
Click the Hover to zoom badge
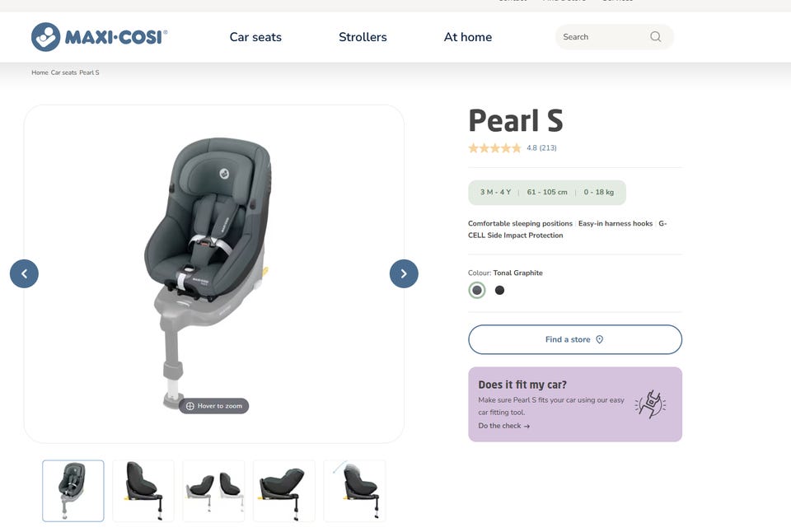pyautogui.click(x=214, y=406)
